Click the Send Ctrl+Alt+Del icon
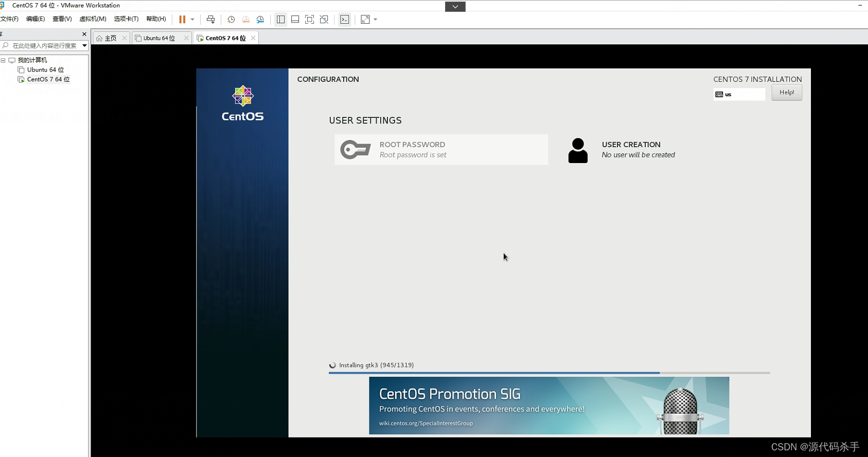 point(210,20)
